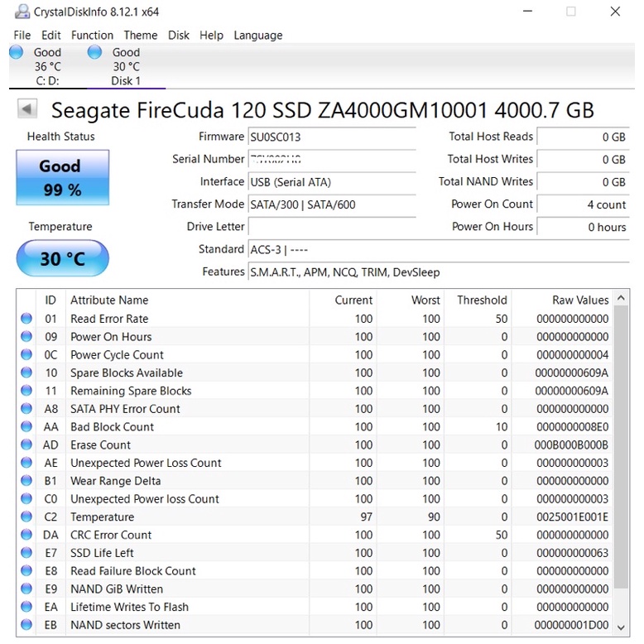Minimize the CrystalDiskInfo window

coord(528,12)
